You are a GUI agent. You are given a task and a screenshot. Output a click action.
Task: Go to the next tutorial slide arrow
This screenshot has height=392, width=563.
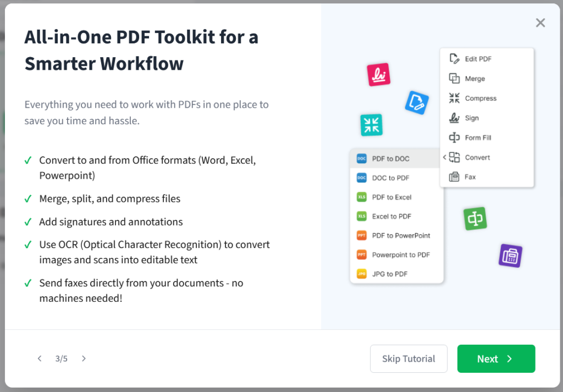click(84, 358)
